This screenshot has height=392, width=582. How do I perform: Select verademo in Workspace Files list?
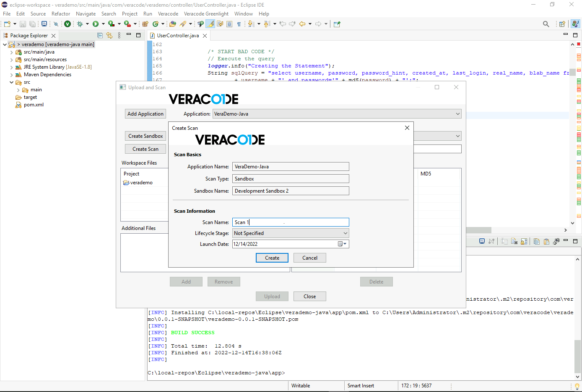coord(141,183)
